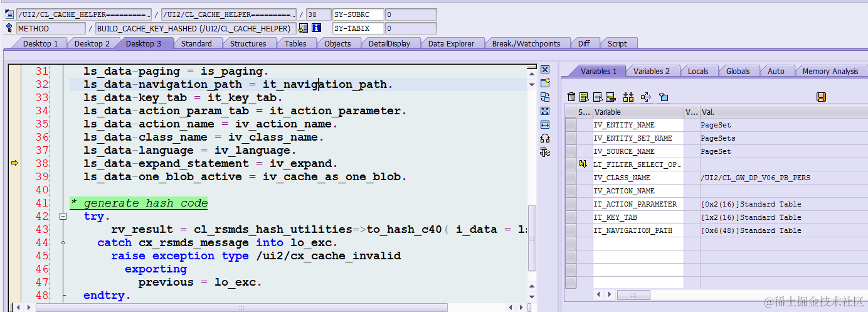Click the blue-and-yellow layout icon in Variables toolbar
The height and width of the screenshot is (312, 868).
click(664, 97)
